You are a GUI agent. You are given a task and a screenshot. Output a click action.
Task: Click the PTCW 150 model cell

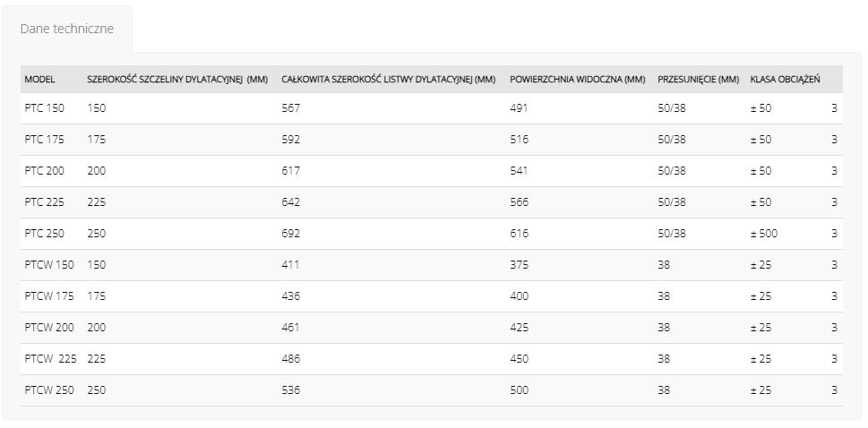[49, 265]
